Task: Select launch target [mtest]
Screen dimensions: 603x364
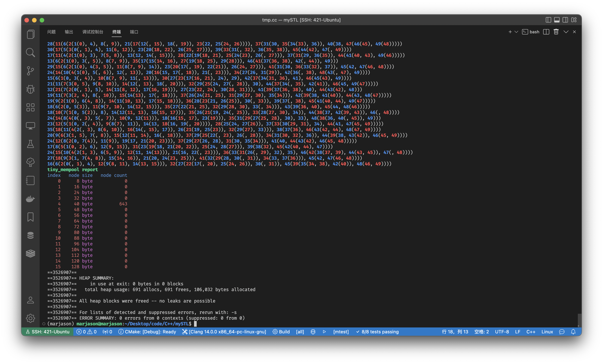Action: click(341, 332)
